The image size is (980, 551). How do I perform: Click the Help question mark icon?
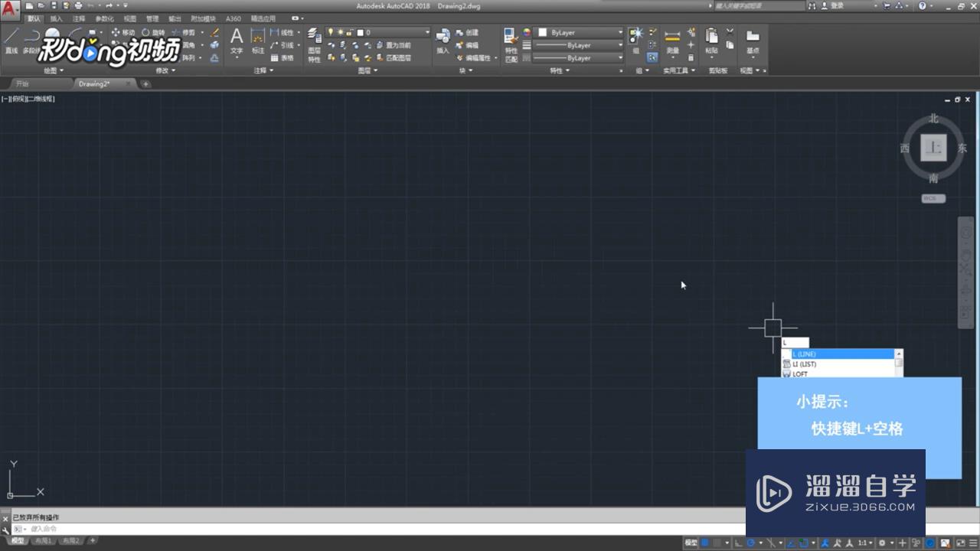tap(922, 6)
